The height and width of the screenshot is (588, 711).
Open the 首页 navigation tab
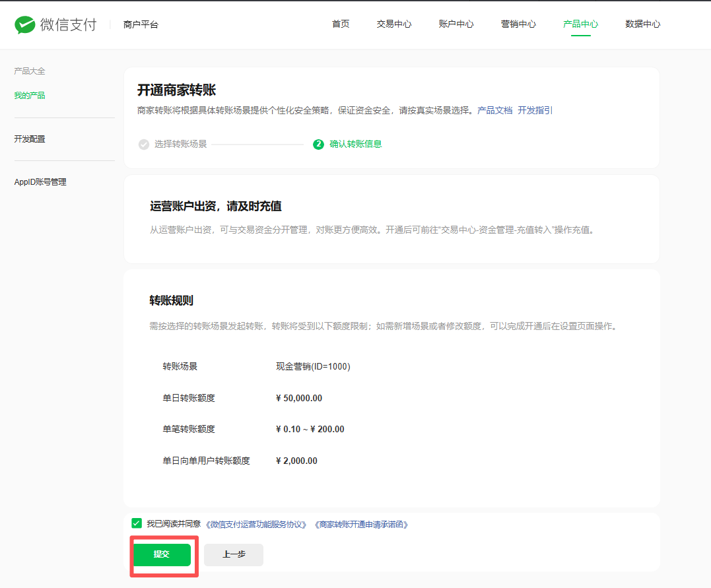[341, 24]
